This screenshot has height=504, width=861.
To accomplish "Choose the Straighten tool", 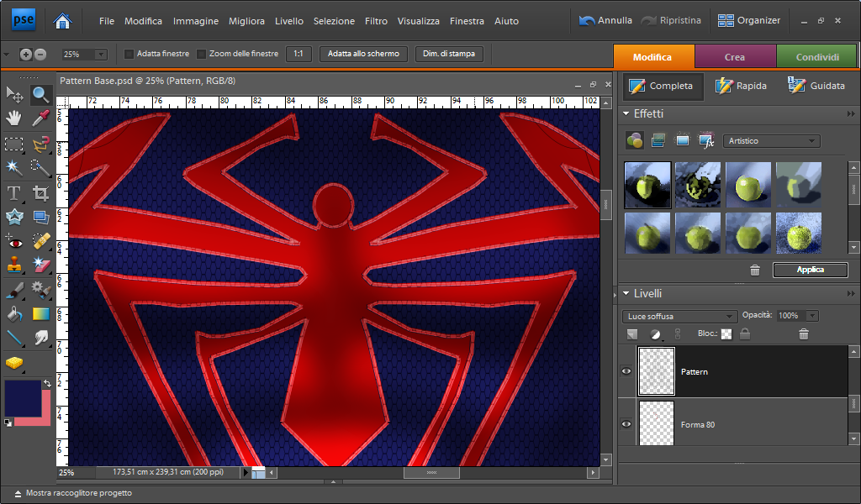I will pyautogui.click(x=40, y=218).
